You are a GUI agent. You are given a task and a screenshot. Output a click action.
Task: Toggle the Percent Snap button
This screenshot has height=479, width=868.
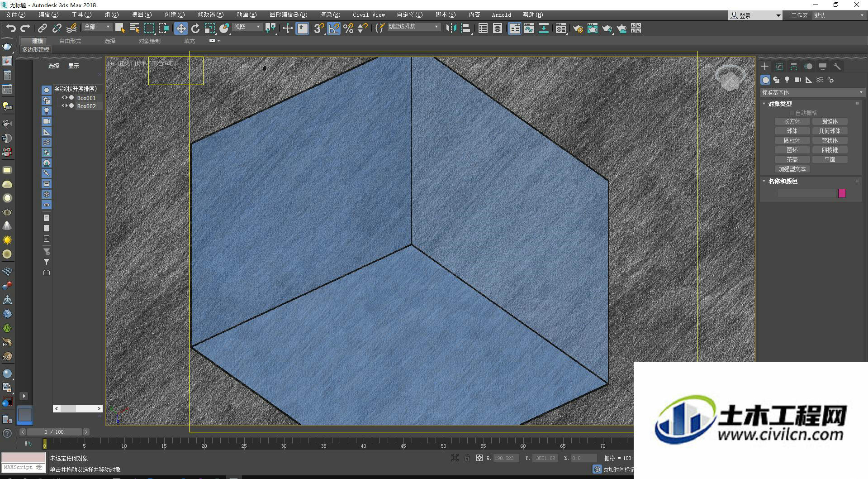tap(348, 29)
